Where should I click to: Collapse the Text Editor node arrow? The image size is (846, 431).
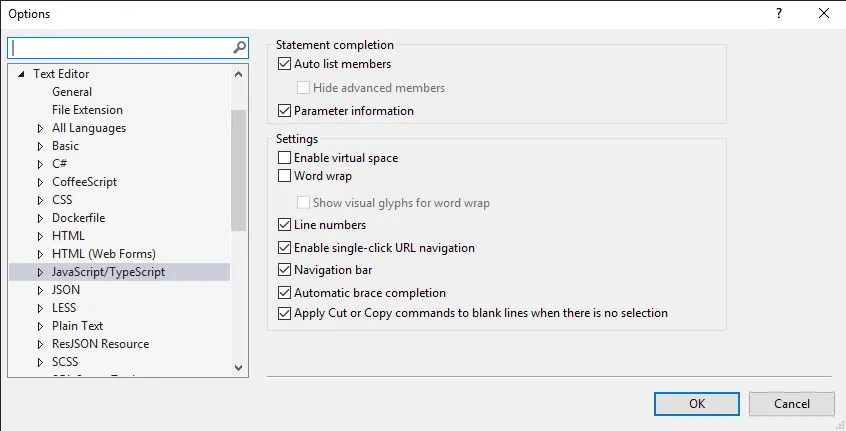point(21,74)
